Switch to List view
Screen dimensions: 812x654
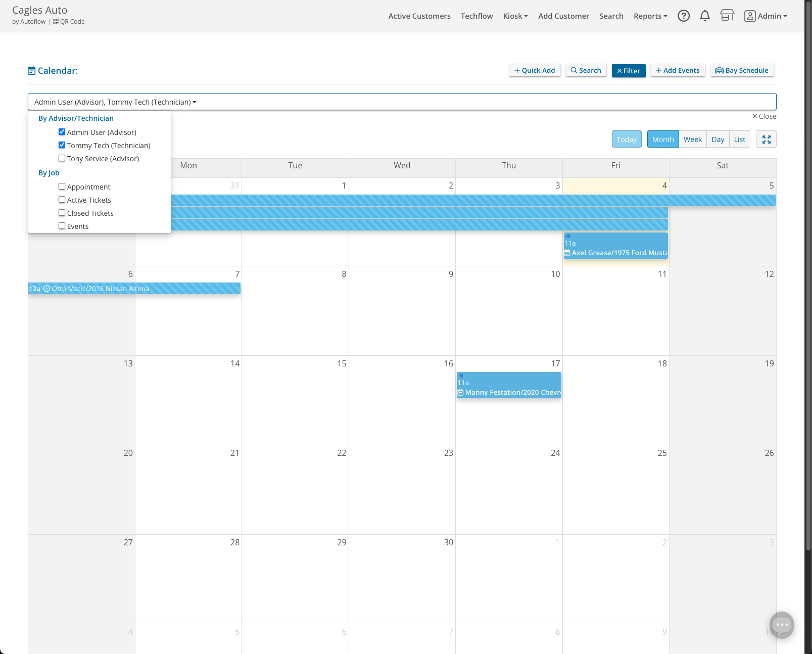coord(740,139)
